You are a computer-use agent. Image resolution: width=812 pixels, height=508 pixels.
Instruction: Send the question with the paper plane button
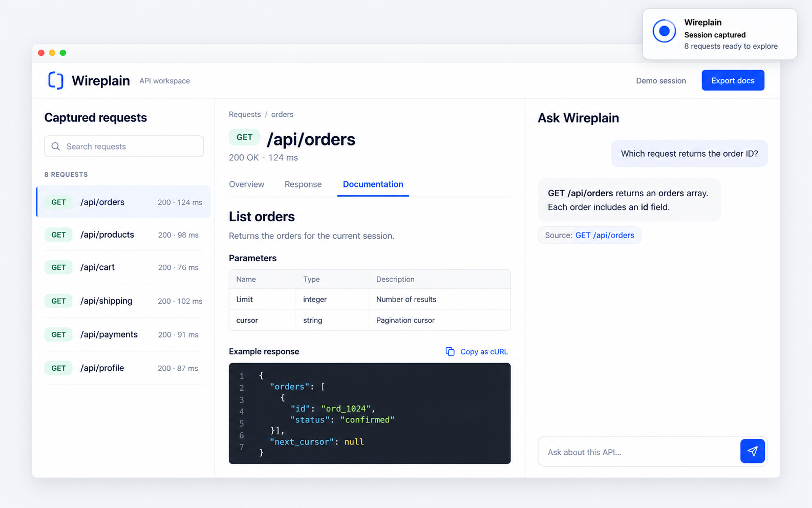[752, 451]
